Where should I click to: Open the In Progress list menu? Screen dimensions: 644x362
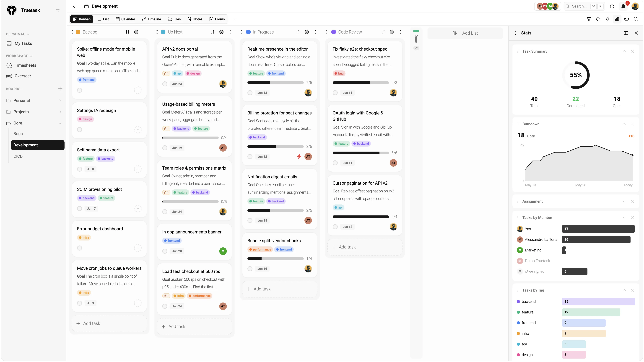tap(315, 32)
